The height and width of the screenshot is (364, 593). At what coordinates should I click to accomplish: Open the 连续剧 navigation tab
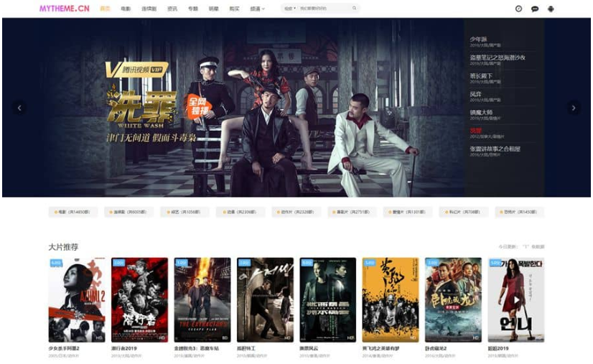click(149, 9)
